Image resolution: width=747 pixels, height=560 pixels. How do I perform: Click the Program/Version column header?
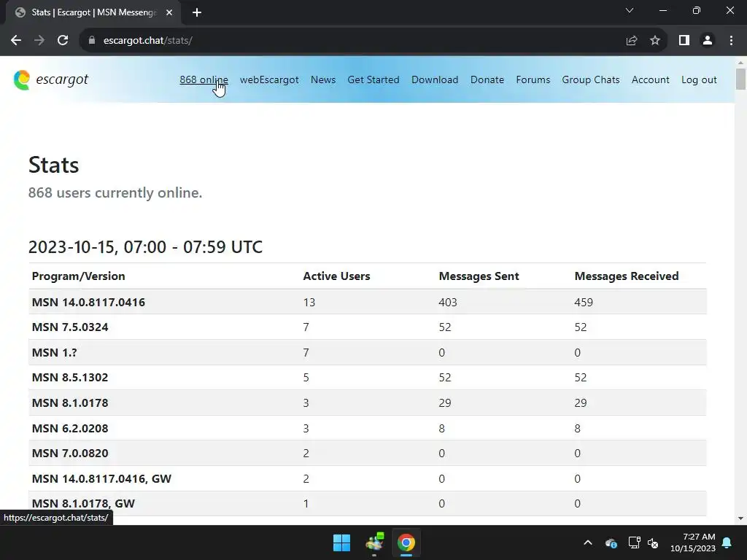click(79, 276)
